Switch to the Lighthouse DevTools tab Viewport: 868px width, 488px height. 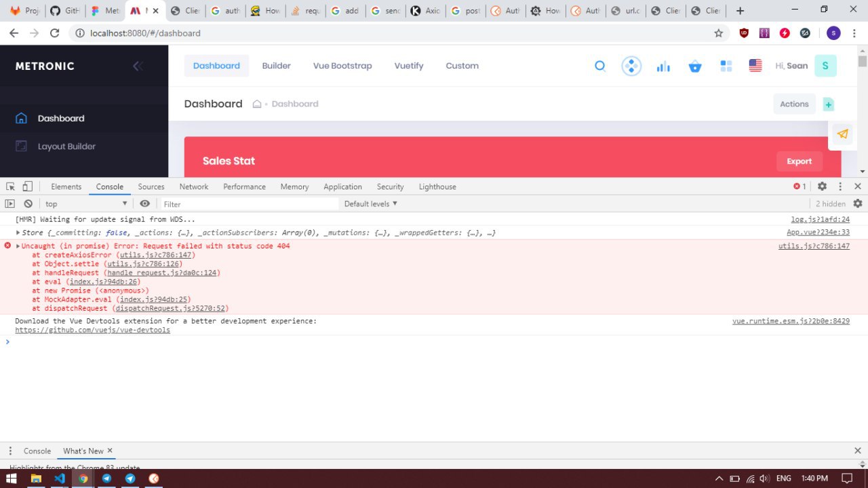coord(437,187)
